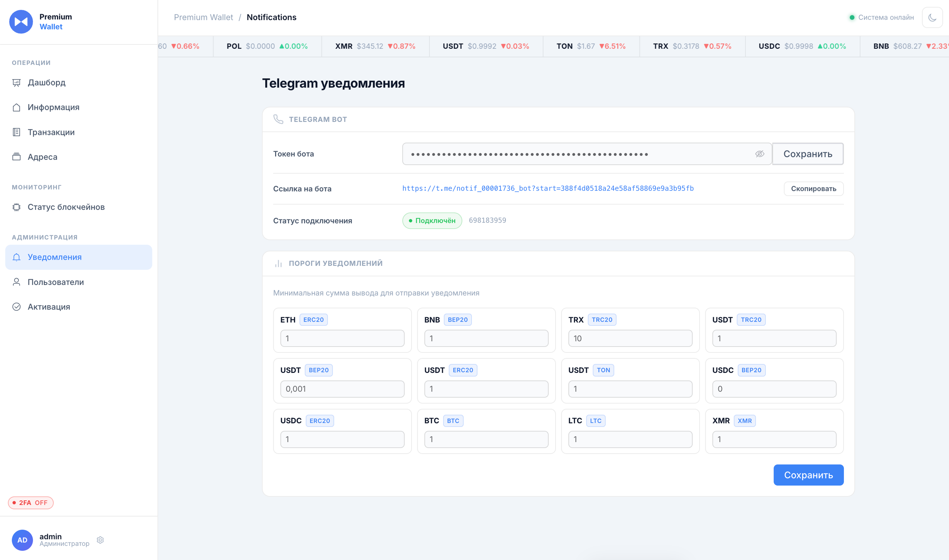Viewport: 949px width, 560px height.
Task: Click the TON ticker in price bar
Action: [591, 46]
